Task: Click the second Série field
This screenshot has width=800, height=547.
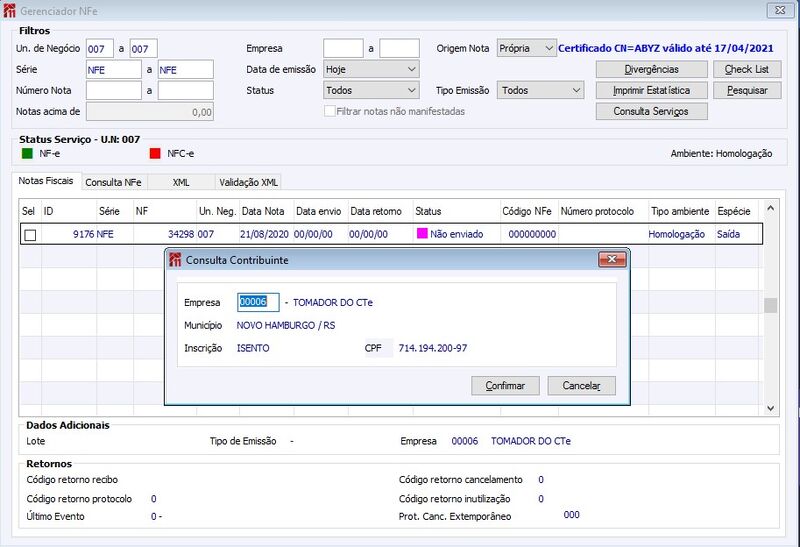Action: [x=186, y=69]
